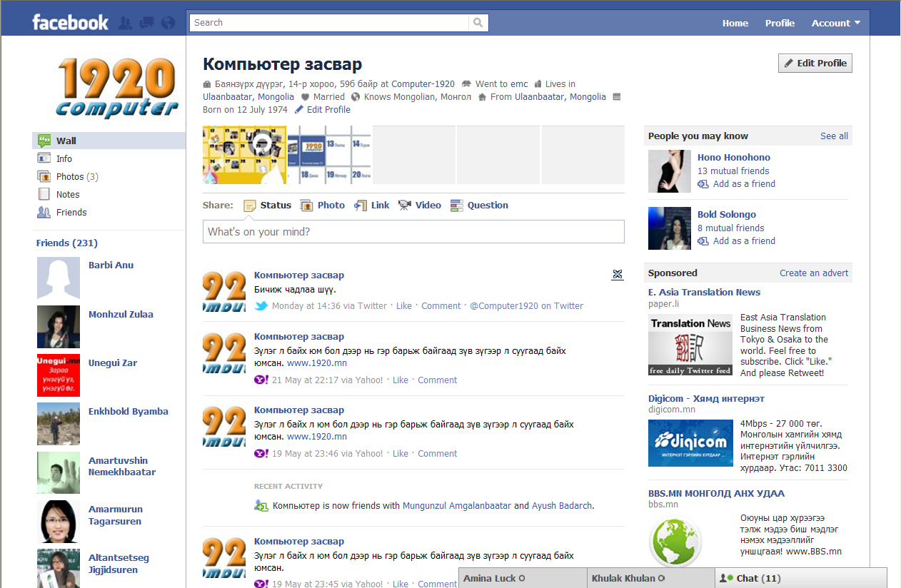The image size is (901, 588).
Task: Click the Edit Profile button
Action: tap(815, 63)
